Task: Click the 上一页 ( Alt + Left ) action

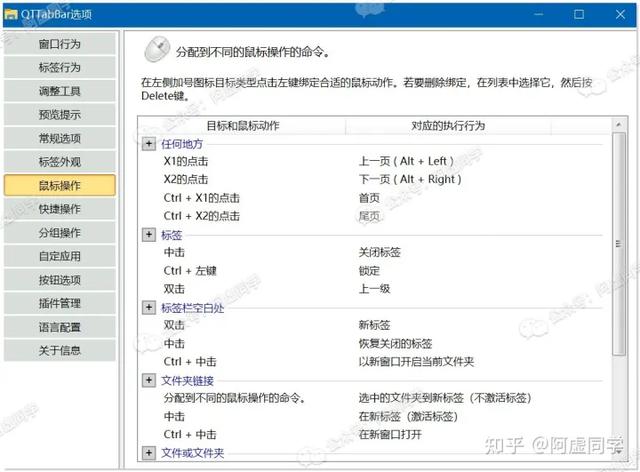Action: click(x=406, y=161)
